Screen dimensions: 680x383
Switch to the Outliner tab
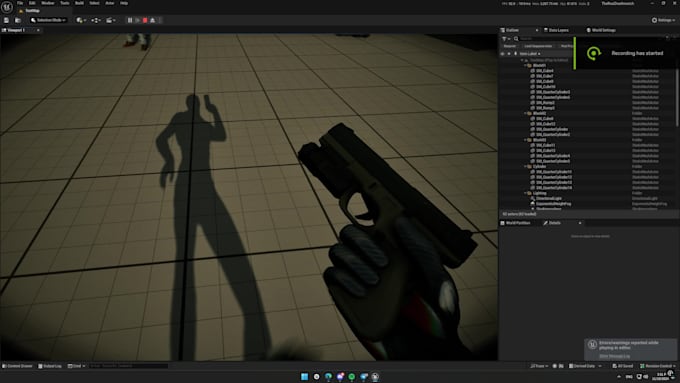[513, 30]
